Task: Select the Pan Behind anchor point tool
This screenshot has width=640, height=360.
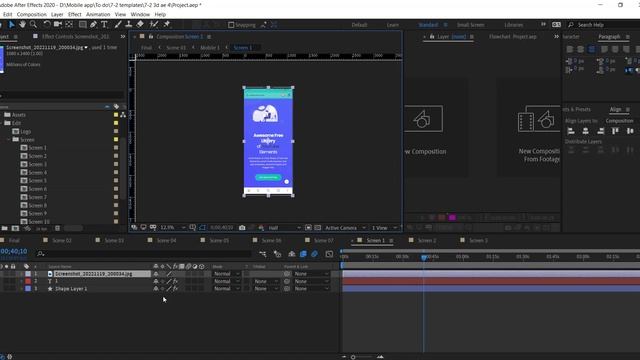Action: point(69,25)
